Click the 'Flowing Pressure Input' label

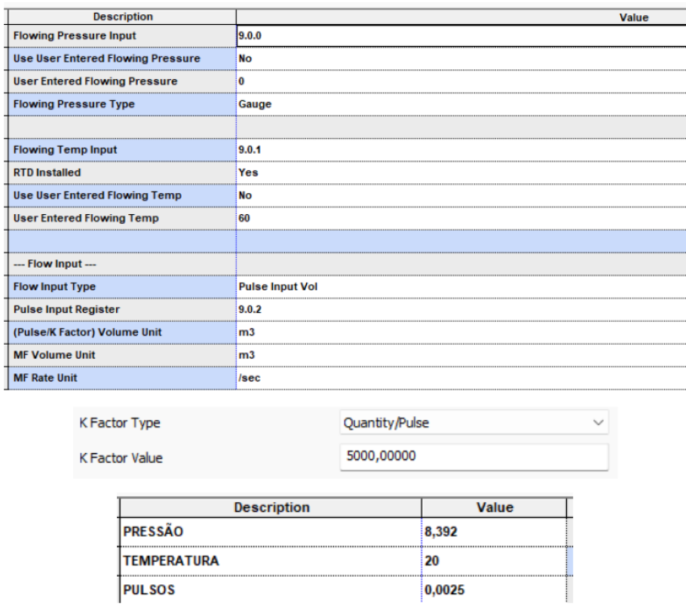coord(75,35)
